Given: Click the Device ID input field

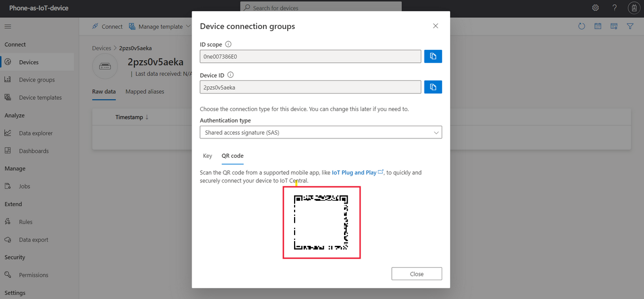Looking at the screenshot, I should point(310,87).
